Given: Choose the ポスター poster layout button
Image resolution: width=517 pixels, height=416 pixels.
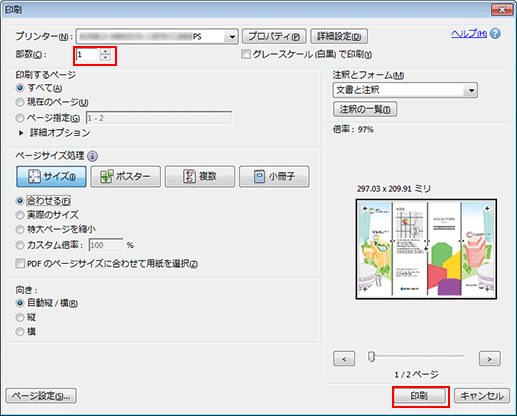Looking at the screenshot, I should click(126, 176).
